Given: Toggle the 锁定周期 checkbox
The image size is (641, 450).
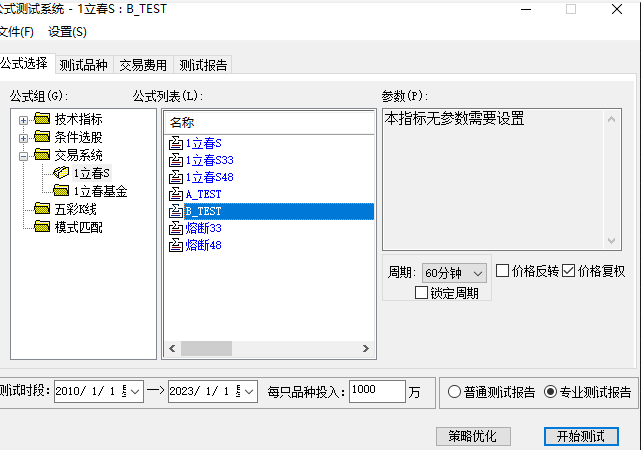Looking at the screenshot, I should 421,293.
